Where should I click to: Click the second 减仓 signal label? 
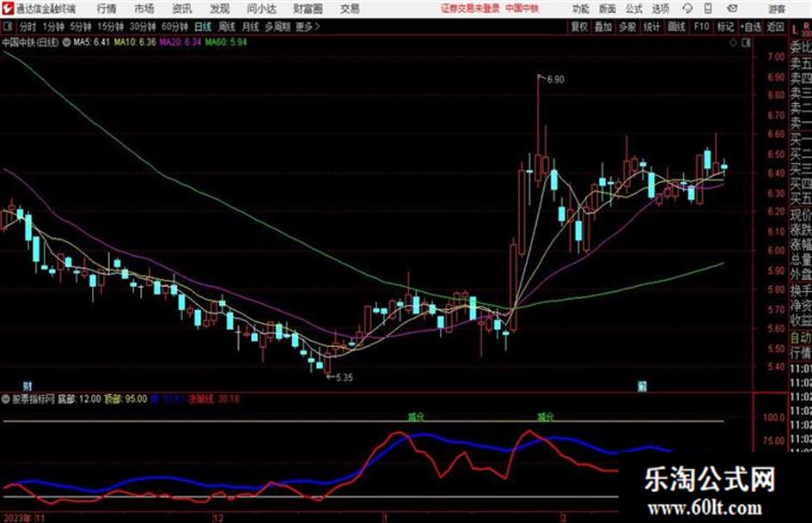click(x=545, y=417)
